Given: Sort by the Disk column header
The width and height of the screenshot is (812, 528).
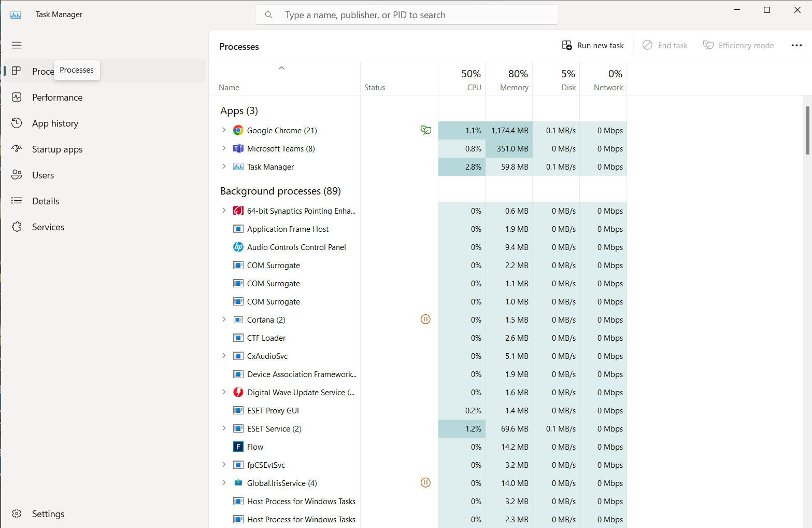Looking at the screenshot, I should (556, 79).
